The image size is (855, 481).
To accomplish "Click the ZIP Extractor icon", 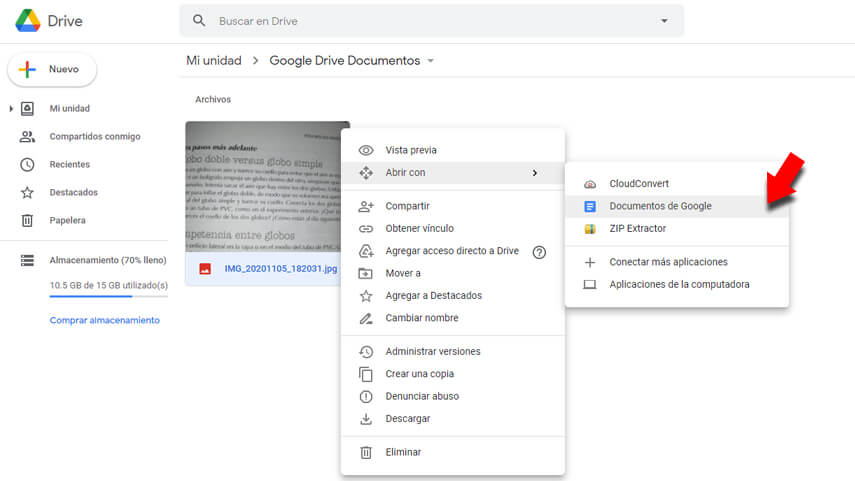I will pos(590,229).
